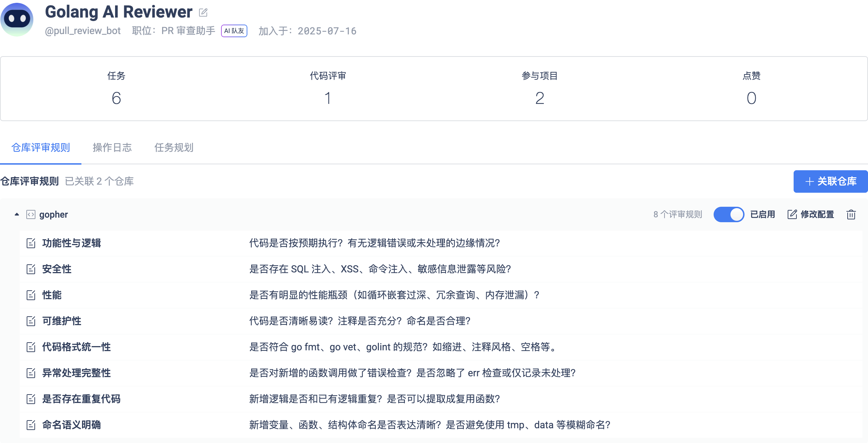Open the 任务规划 tab

[174, 147]
